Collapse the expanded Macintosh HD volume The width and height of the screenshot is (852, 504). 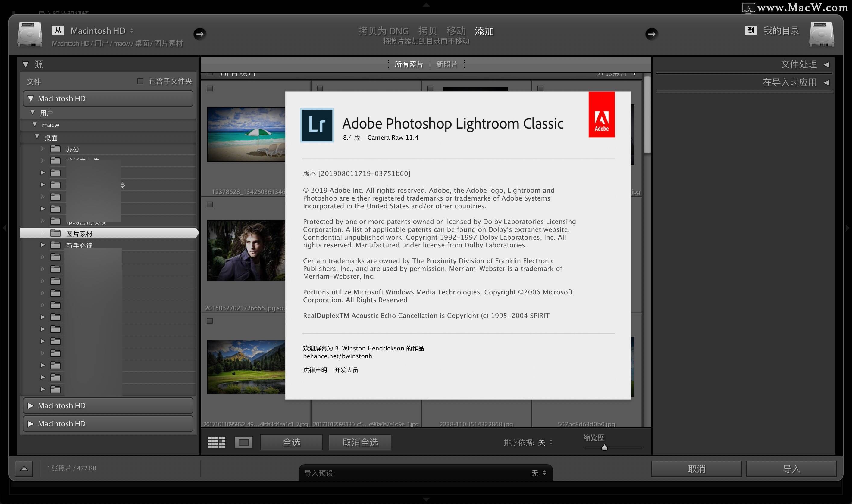(31, 98)
